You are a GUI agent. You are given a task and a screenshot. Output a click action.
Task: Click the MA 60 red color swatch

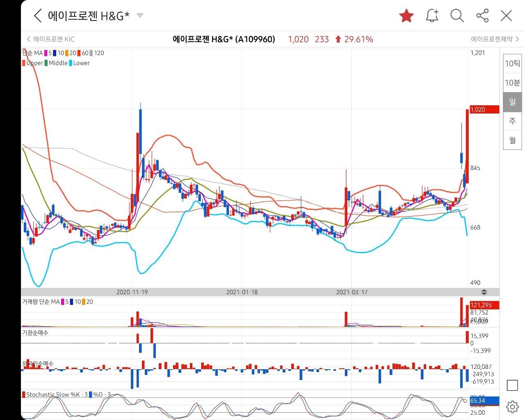79,53
